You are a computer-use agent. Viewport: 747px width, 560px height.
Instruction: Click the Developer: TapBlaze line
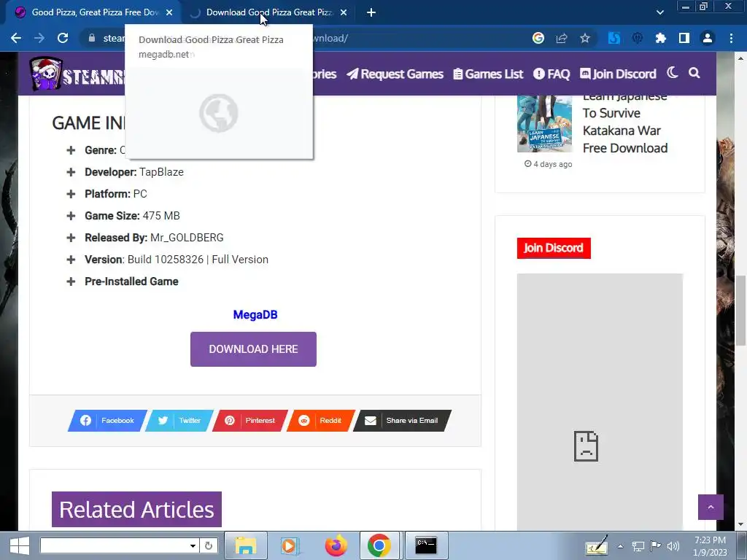click(134, 172)
